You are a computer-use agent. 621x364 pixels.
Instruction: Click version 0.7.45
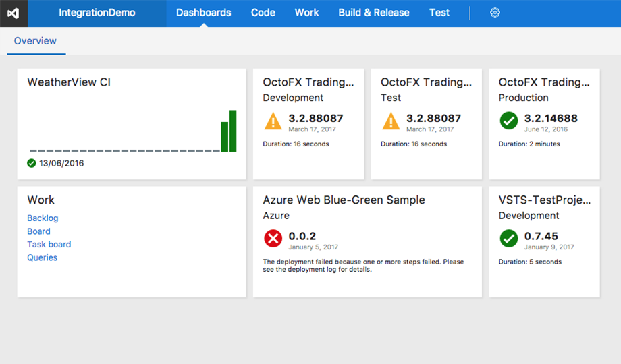click(541, 236)
